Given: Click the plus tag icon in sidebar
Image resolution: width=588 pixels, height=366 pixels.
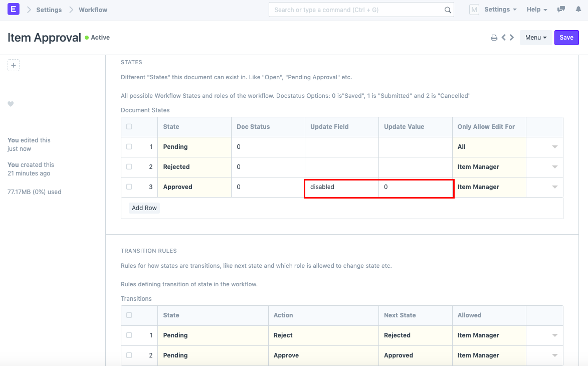Looking at the screenshot, I should (14, 65).
